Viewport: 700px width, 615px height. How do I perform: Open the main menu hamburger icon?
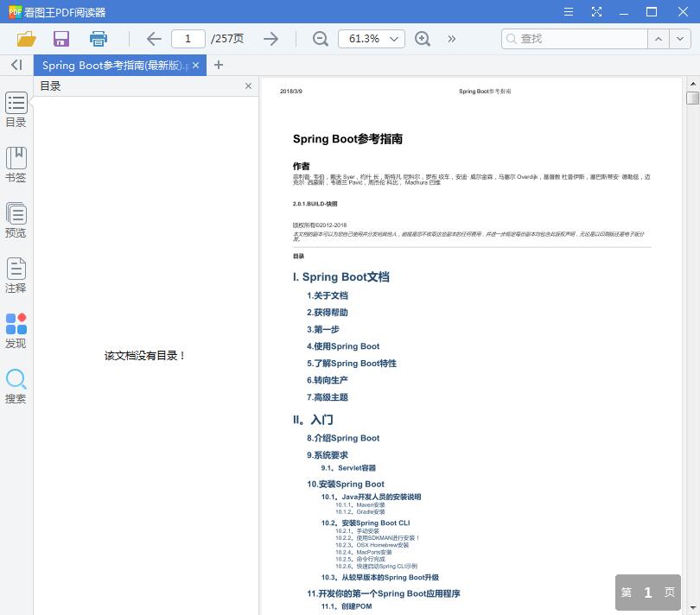tap(569, 11)
